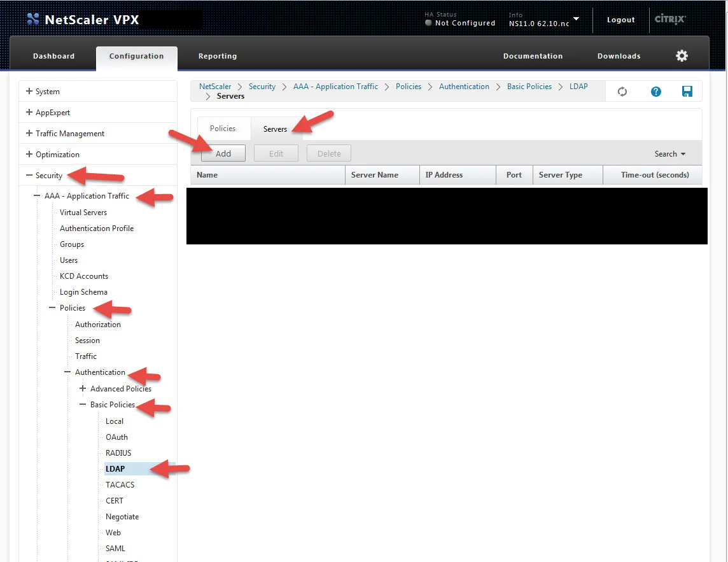Go to LDAP breadcrumb link

[578, 87]
